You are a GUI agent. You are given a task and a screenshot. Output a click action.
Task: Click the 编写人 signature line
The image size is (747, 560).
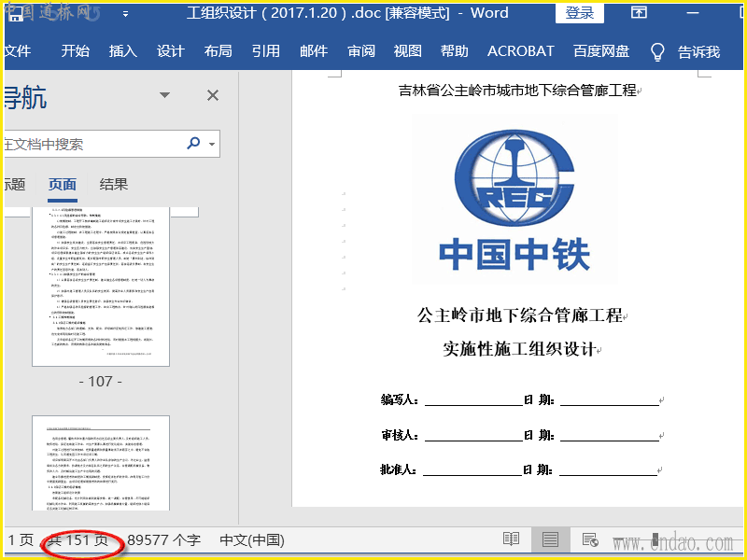point(474,400)
